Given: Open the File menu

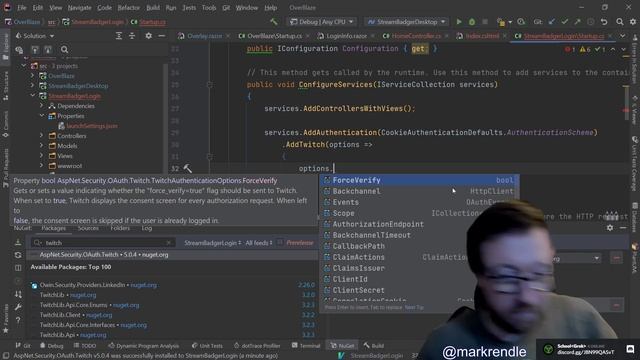Looking at the screenshot, I should pyautogui.click(x=22, y=7).
